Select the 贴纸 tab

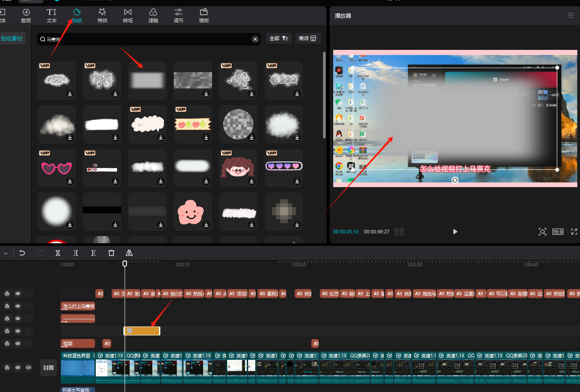[77, 16]
